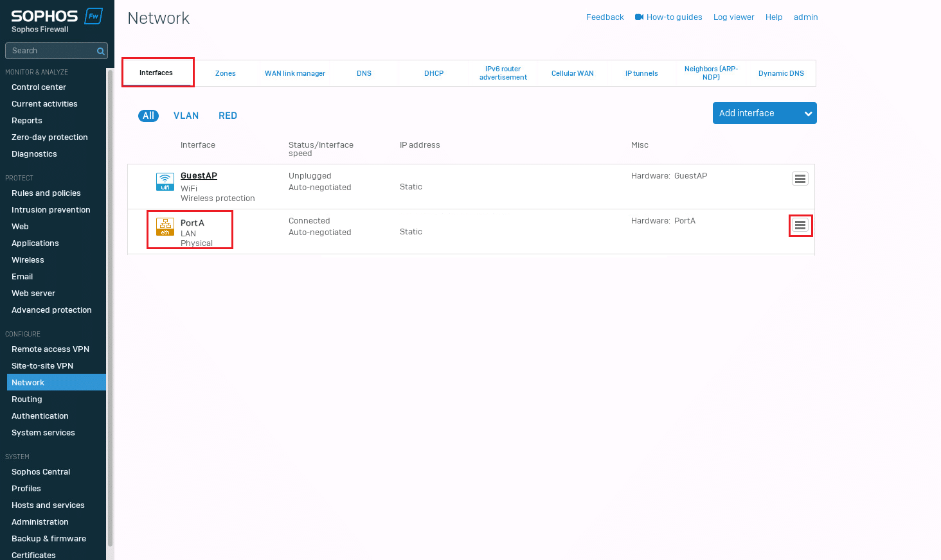
Task: Click into the sidebar Search field
Action: (x=50, y=51)
